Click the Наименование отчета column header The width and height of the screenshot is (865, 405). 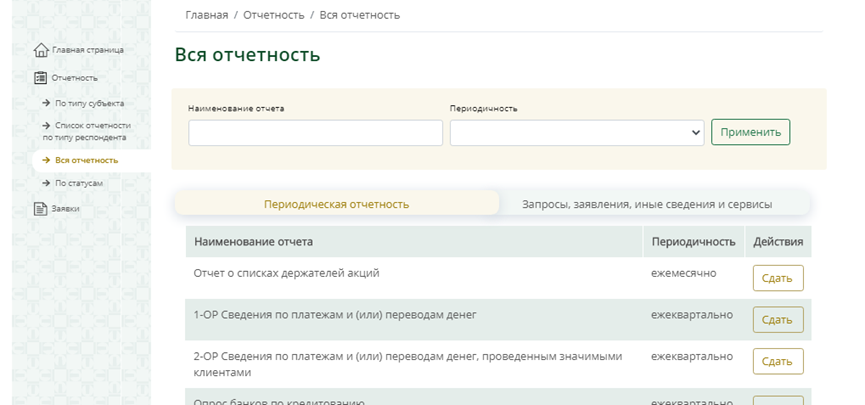(253, 242)
